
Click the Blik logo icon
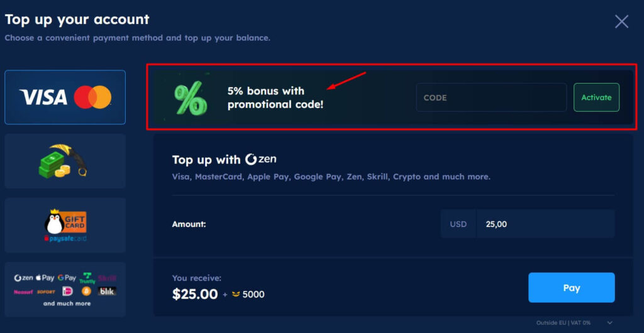[107, 292]
